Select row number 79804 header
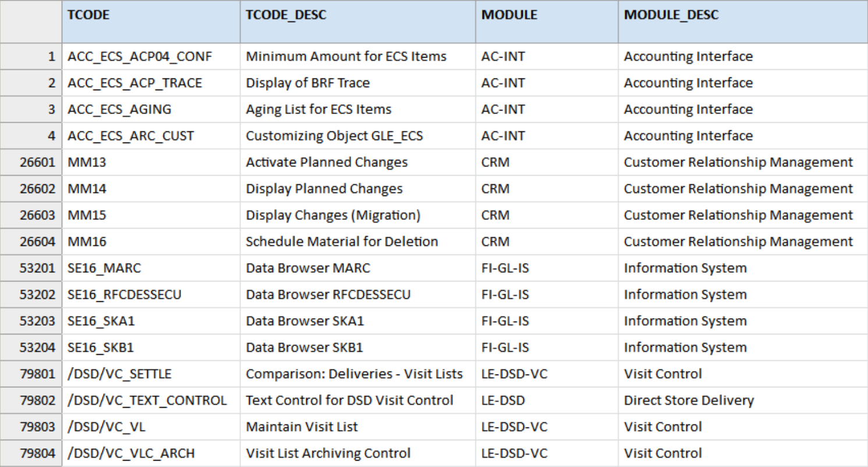 coord(31,453)
